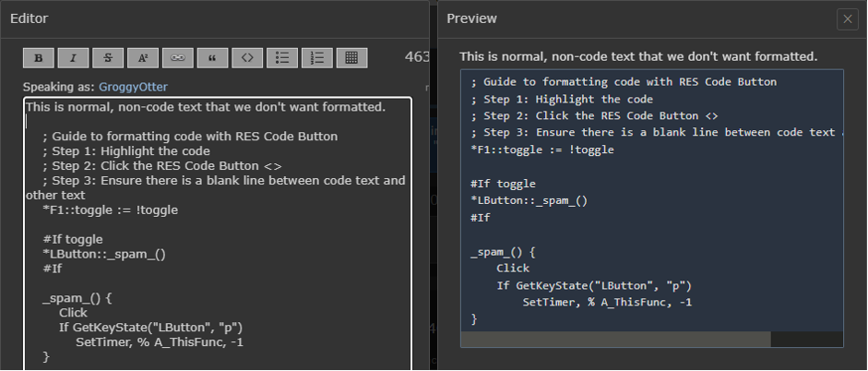Click the '_spam() {' line in editor
The width and height of the screenshot is (868, 371).
(77, 298)
